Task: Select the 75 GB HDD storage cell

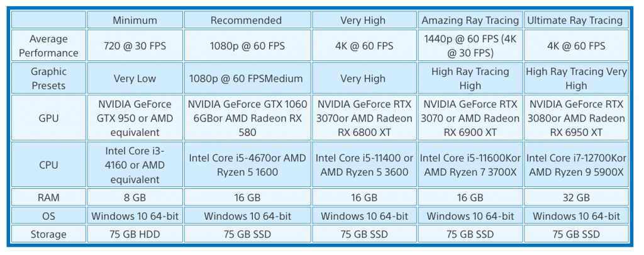Action: (x=135, y=234)
